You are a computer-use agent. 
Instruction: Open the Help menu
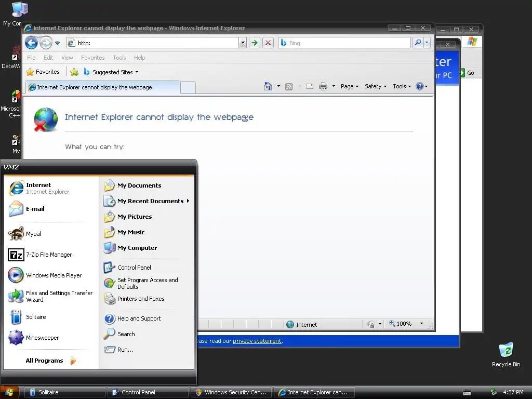pyautogui.click(x=139, y=58)
